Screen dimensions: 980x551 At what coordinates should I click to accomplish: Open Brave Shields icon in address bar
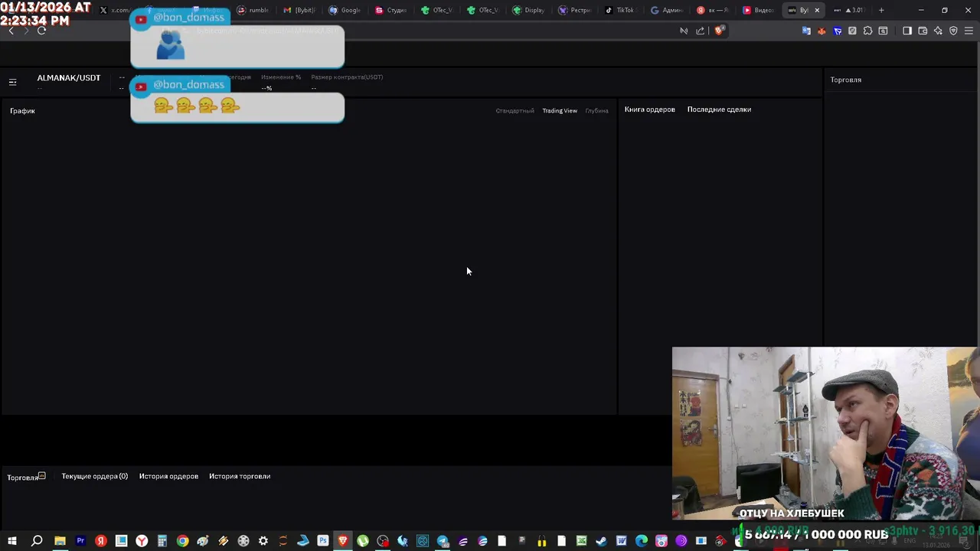(719, 31)
